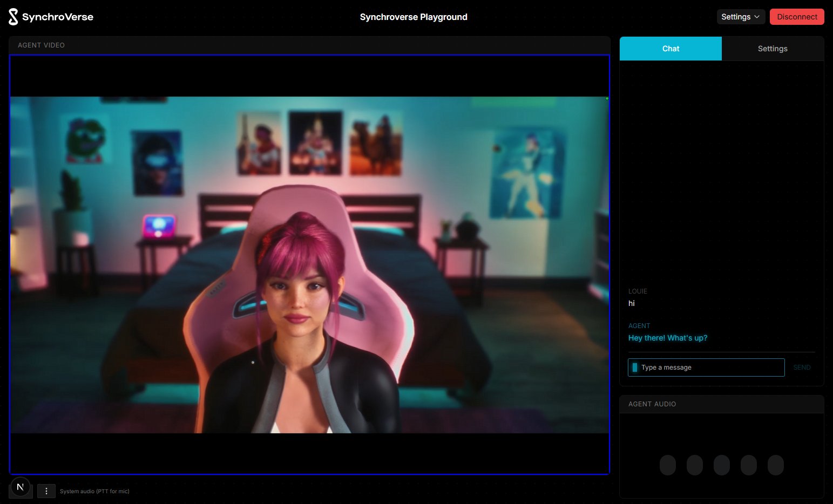833x504 pixels.
Task: Click the middle agent audio visualizer bar
Action: (721, 465)
